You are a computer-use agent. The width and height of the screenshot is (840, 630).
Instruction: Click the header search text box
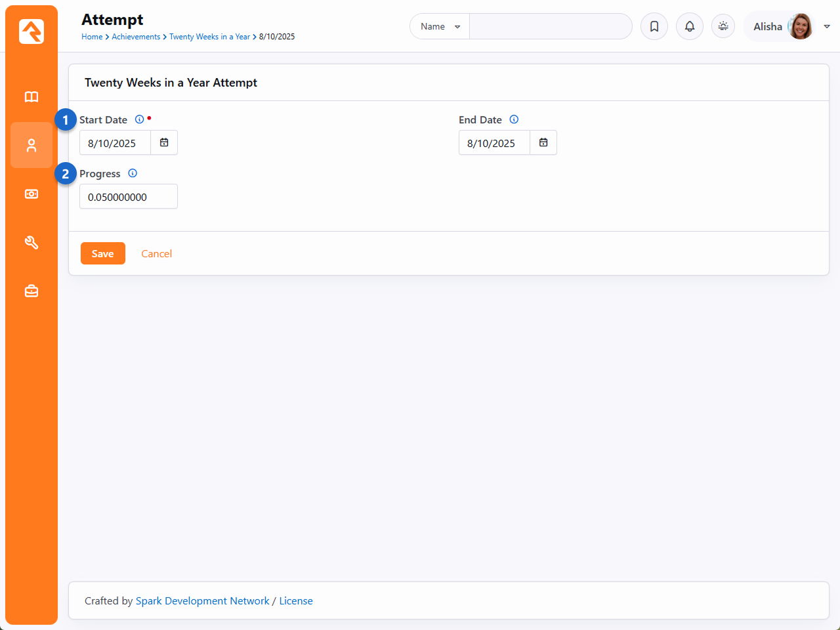[550, 27]
